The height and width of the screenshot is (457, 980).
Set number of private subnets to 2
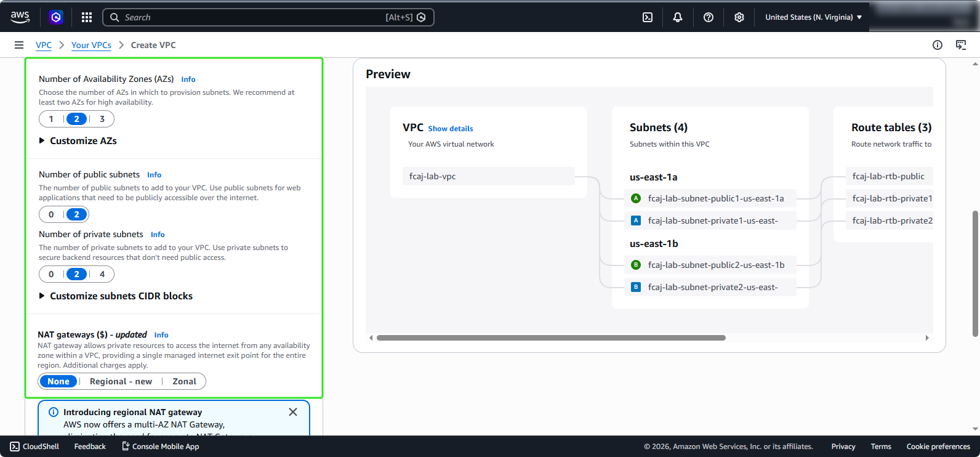[x=76, y=274]
